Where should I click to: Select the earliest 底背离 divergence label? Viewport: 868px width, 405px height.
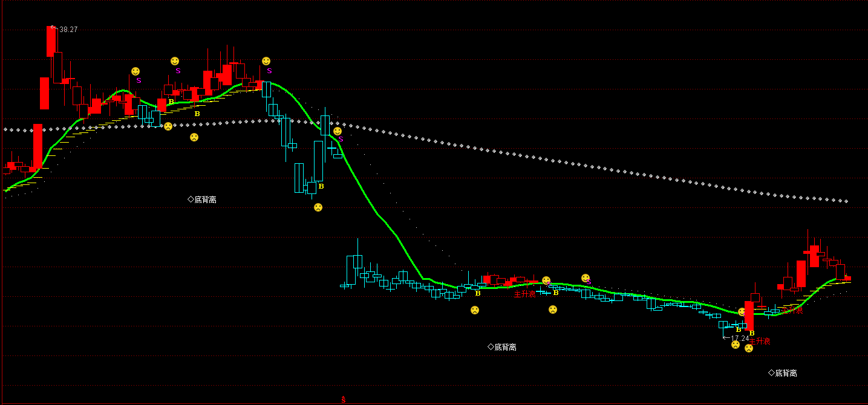tap(202, 199)
